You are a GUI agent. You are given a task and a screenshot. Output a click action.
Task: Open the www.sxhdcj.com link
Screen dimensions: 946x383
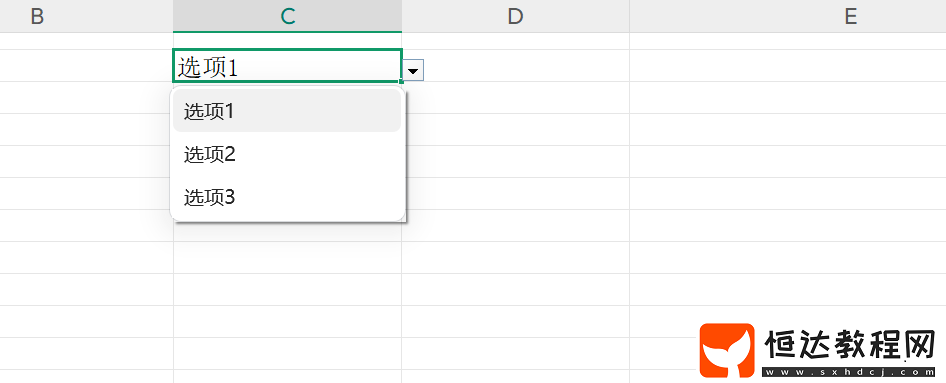point(850,372)
